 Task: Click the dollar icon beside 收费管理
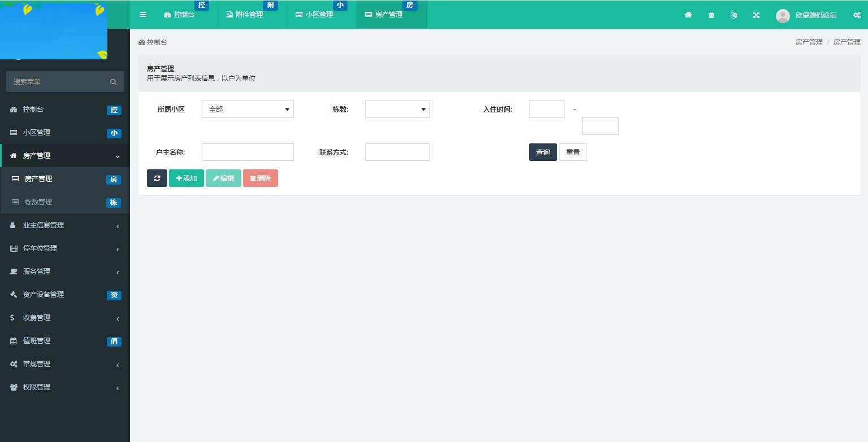13,318
